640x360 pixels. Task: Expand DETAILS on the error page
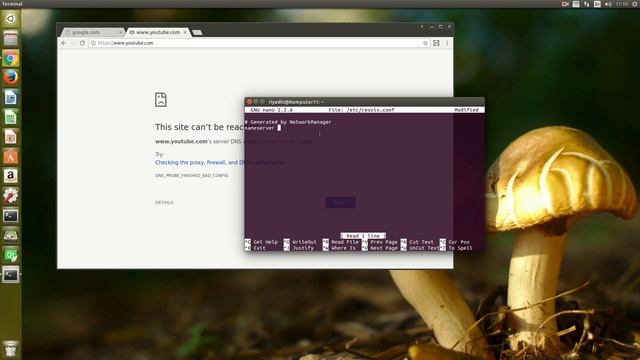pyautogui.click(x=164, y=202)
